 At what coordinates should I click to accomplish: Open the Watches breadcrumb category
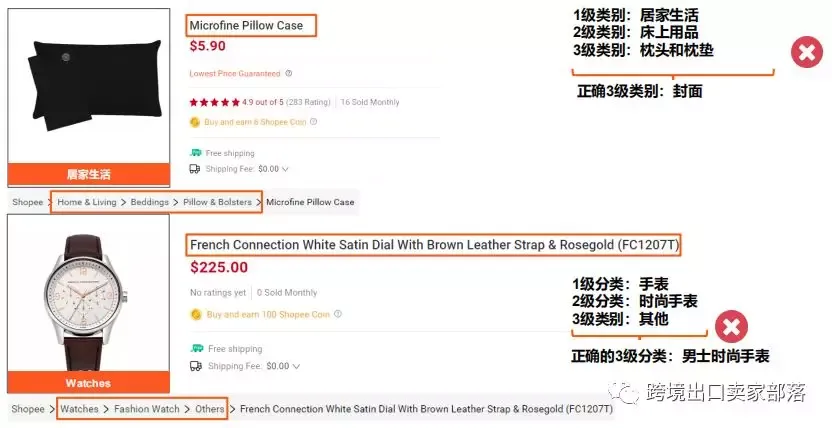click(x=79, y=409)
